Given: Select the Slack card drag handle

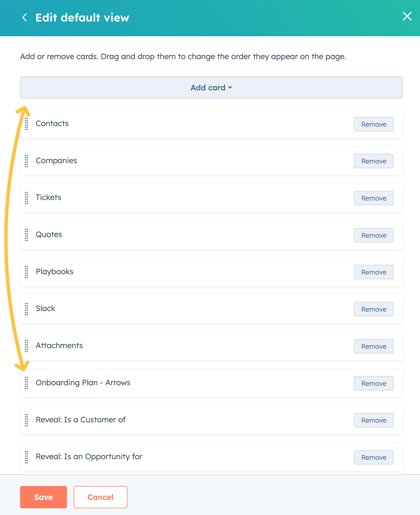Looking at the screenshot, I should pyautogui.click(x=26, y=309).
